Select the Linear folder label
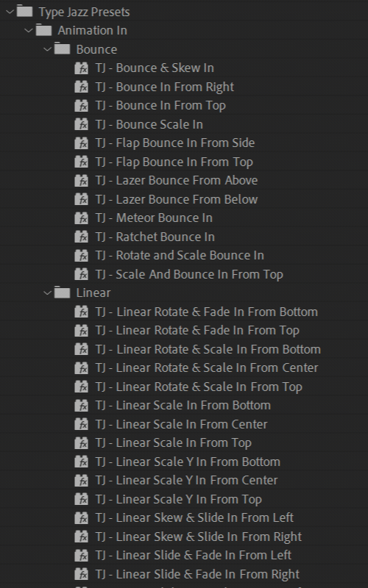This screenshot has height=588, width=368. click(93, 293)
